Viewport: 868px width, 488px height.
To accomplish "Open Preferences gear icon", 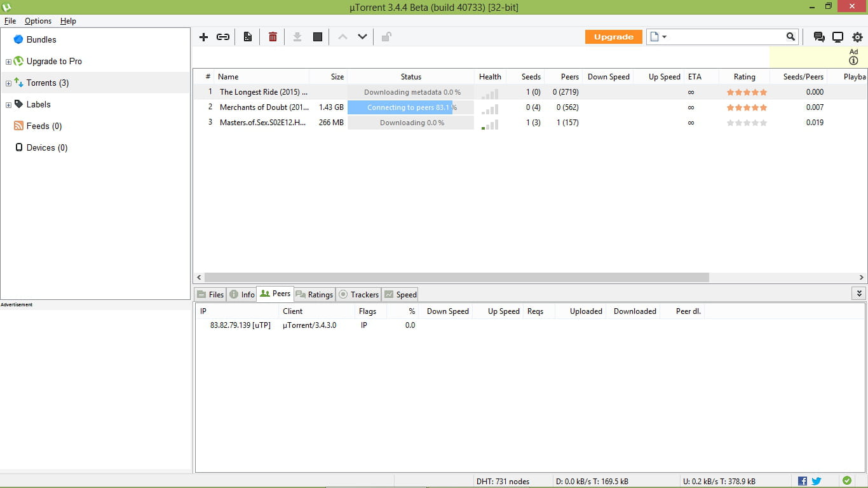I will pos(857,37).
